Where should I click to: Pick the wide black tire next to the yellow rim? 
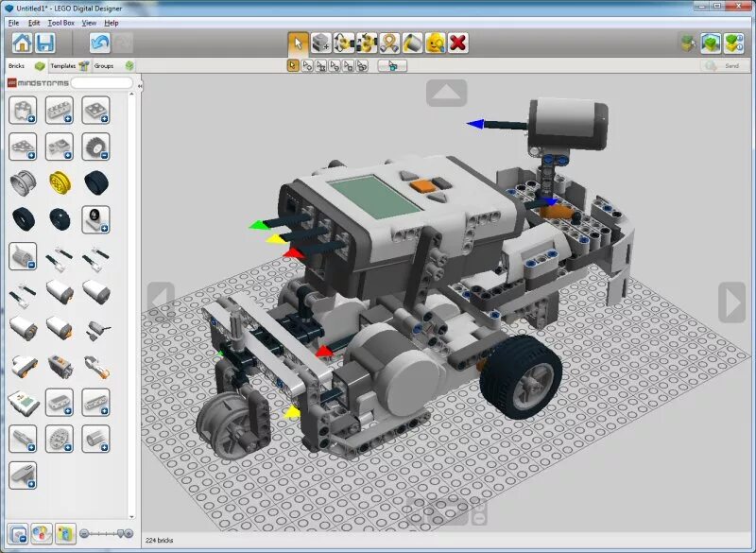[96, 182]
